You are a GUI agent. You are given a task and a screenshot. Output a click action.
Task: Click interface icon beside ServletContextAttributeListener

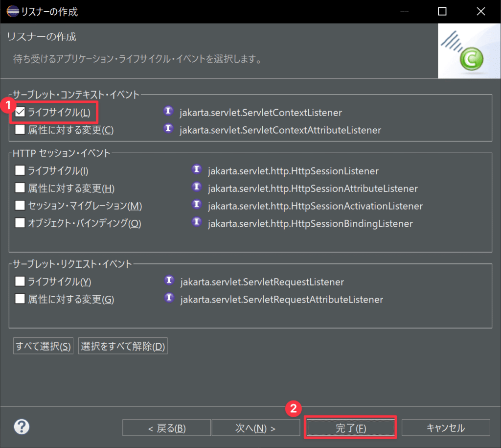(168, 130)
